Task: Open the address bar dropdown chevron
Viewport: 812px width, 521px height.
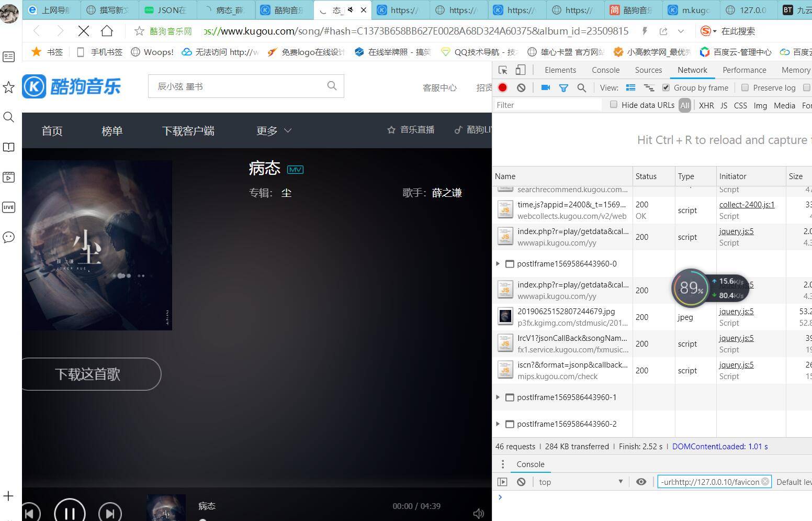Action: coord(681,31)
